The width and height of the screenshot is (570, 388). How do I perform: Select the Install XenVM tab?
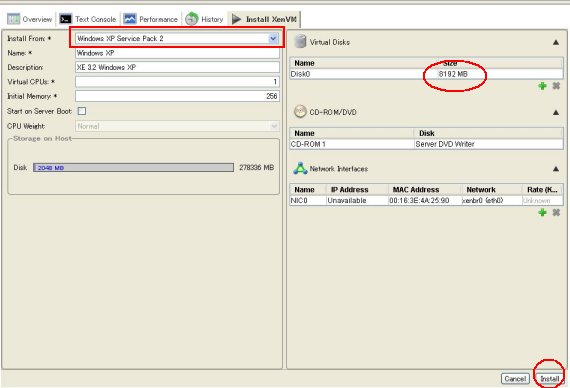pos(264,19)
